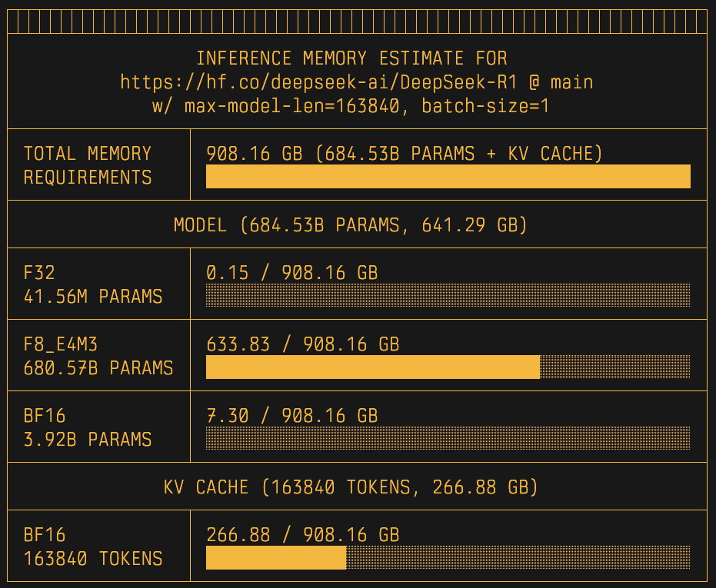716x588 pixels.
Task: Click the INFERENCE MEMORY ESTIMATE FOR title
Action: click(351, 58)
